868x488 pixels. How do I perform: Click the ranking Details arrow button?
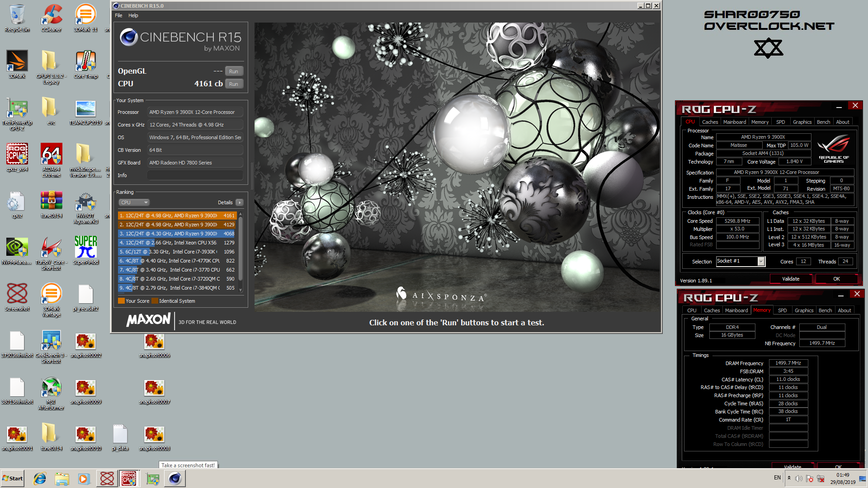[240, 202]
